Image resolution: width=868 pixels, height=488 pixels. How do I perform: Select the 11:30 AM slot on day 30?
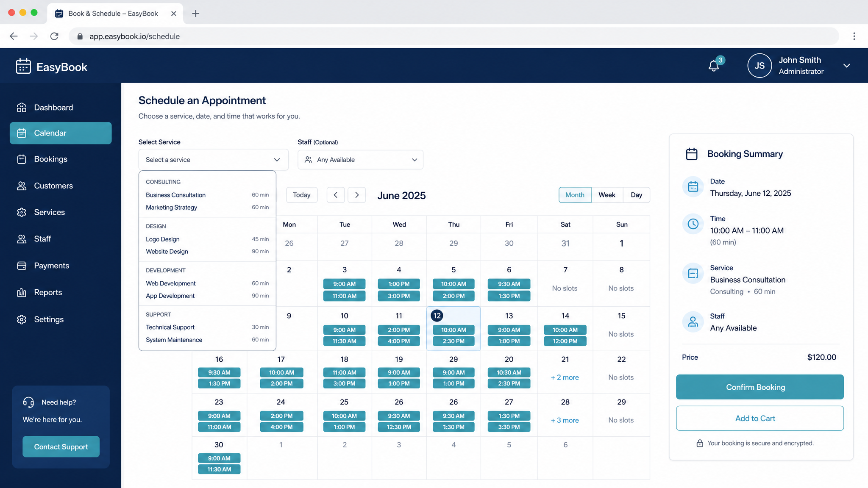pos(219,469)
